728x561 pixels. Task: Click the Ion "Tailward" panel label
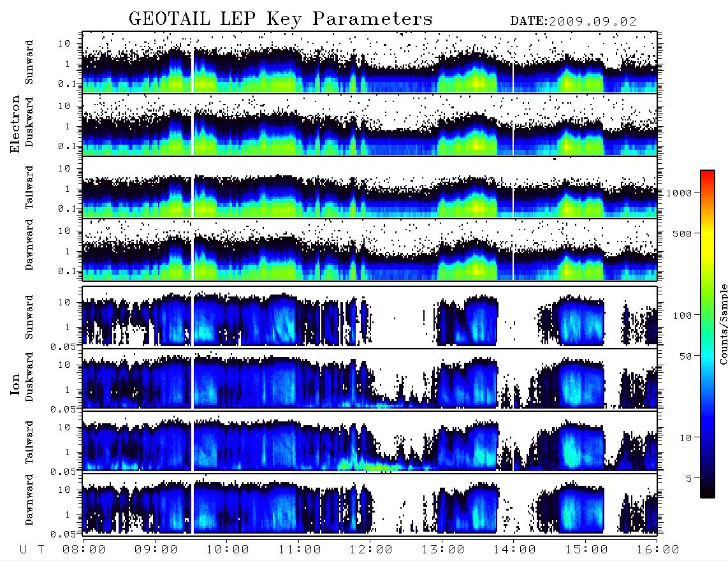[29, 442]
